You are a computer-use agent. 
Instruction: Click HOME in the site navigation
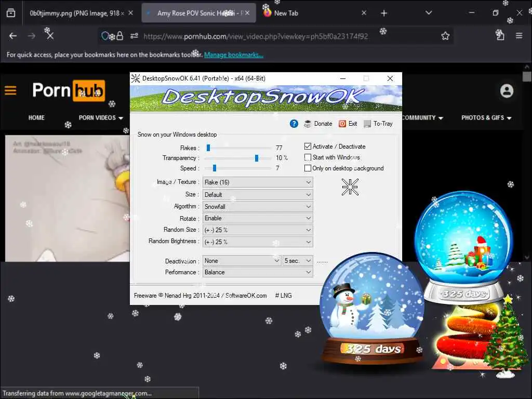36,118
